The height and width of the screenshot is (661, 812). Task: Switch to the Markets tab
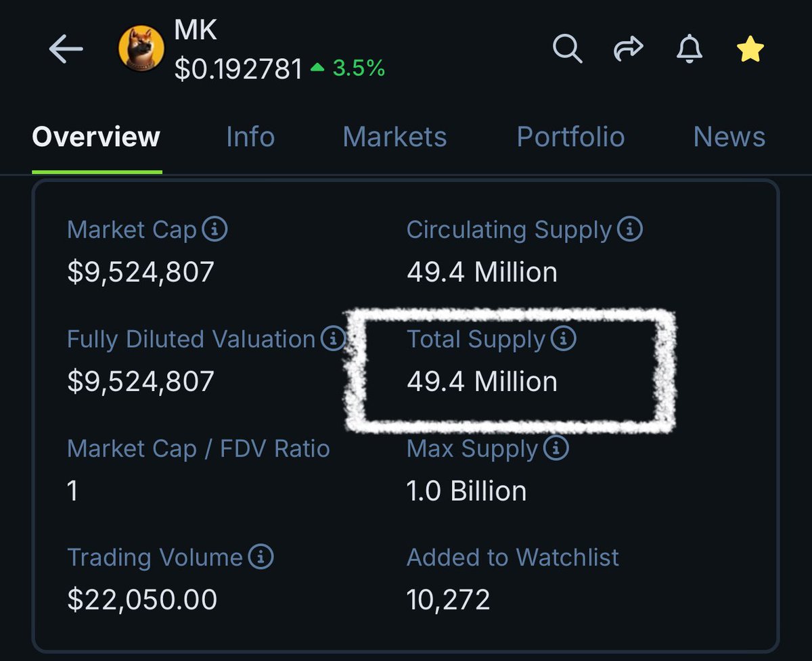tap(394, 137)
